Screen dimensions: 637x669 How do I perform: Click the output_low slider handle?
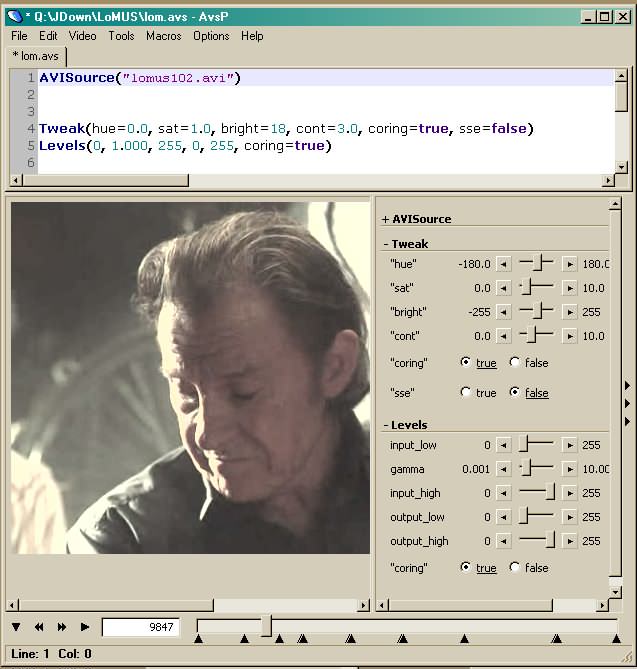pyautogui.click(x=524, y=516)
